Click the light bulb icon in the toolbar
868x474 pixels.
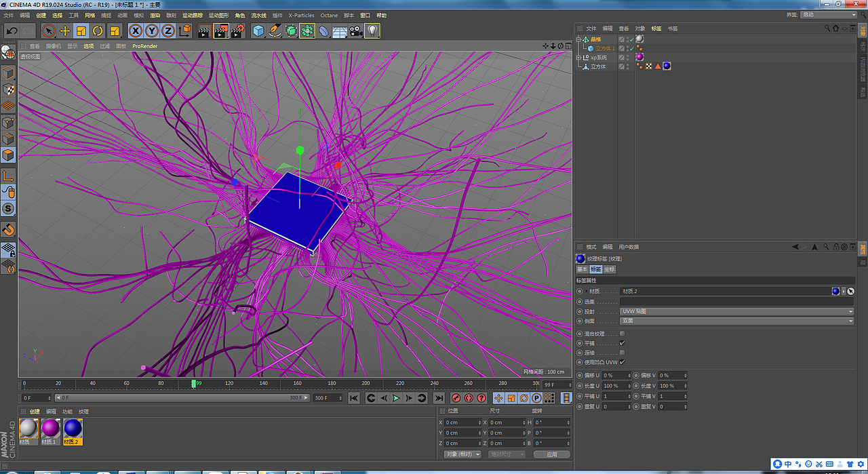coord(372,31)
